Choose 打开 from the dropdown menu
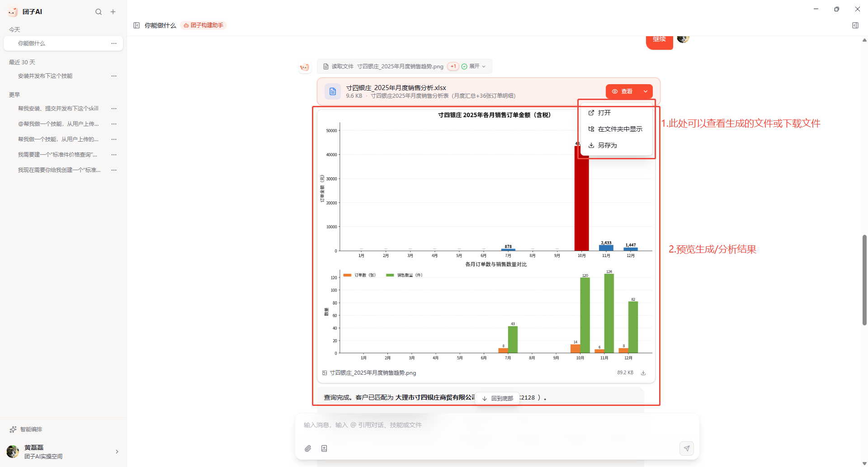This screenshot has height=467, width=868. [x=617, y=113]
